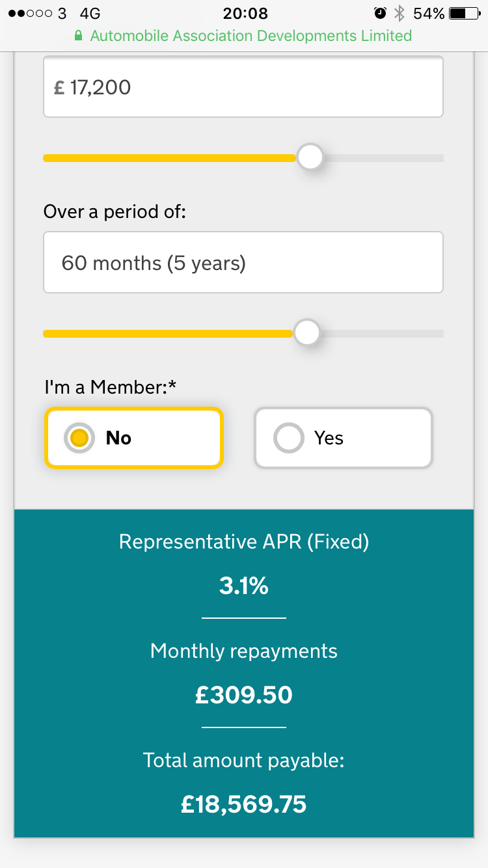The image size is (488, 868).
Task: Tap the 3.1% Representative APR value
Action: 244,586
